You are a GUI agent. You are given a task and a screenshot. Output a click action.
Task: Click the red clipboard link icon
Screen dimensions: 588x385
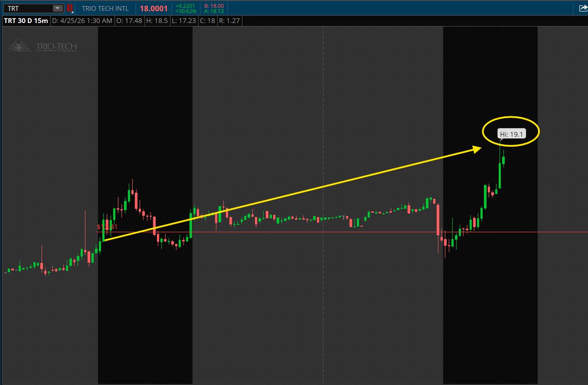click(x=70, y=8)
